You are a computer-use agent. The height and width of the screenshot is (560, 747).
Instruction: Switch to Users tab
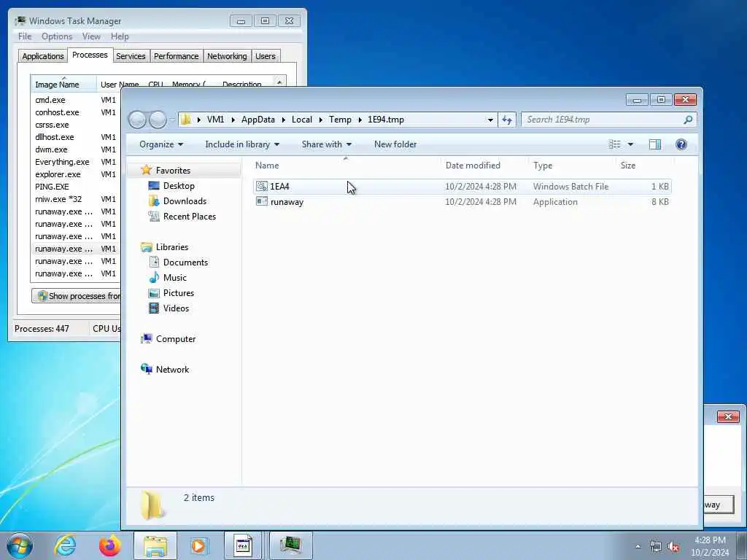click(266, 56)
